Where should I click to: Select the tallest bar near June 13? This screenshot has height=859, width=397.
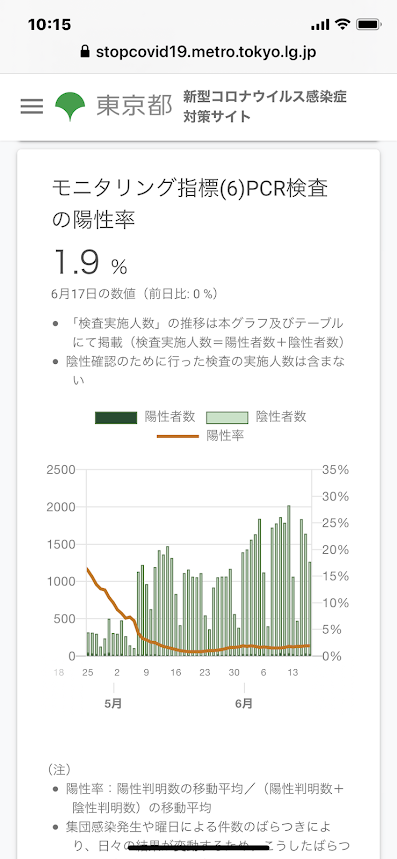[x=289, y=580]
